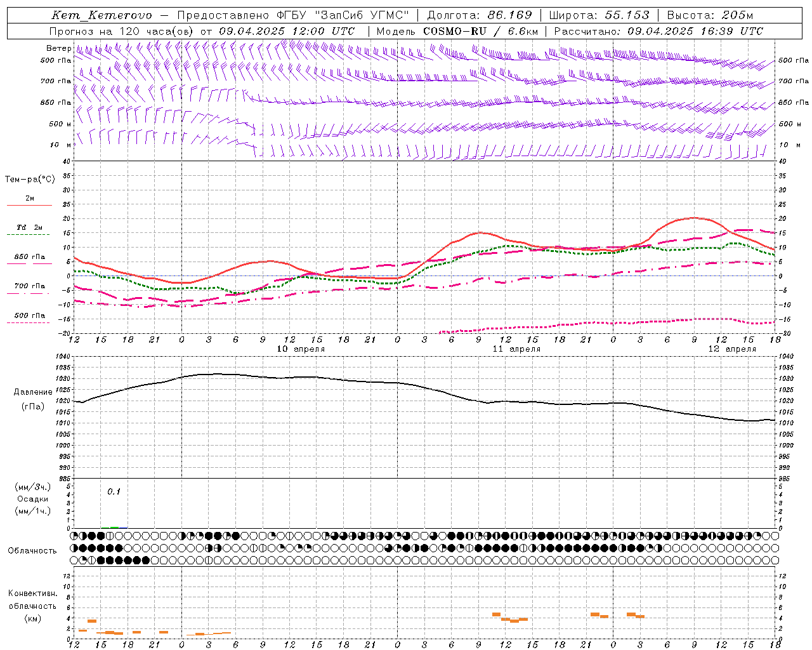Click the latitude value Широта: 55.153
Screen dimensions: 812x650
599,15
